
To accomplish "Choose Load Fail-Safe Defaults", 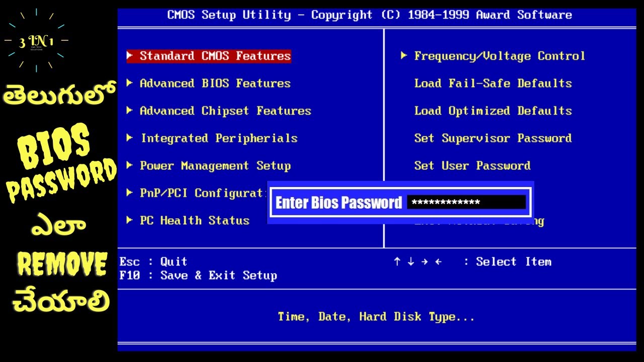I will (x=493, y=83).
